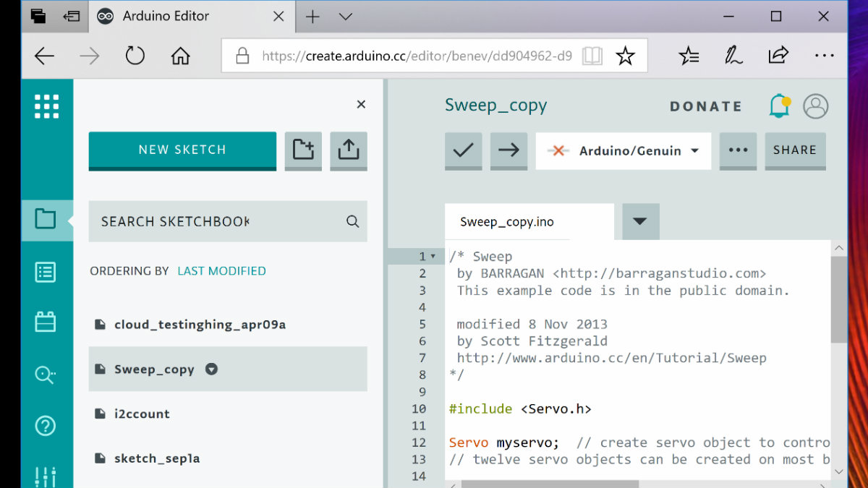Open the notifications bell
The height and width of the screenshot is (488, 868).
[779, 106]
